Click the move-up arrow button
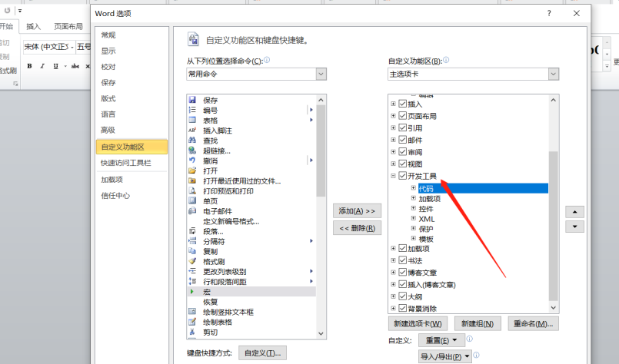The image size is (619, 364). click(574, 211)
